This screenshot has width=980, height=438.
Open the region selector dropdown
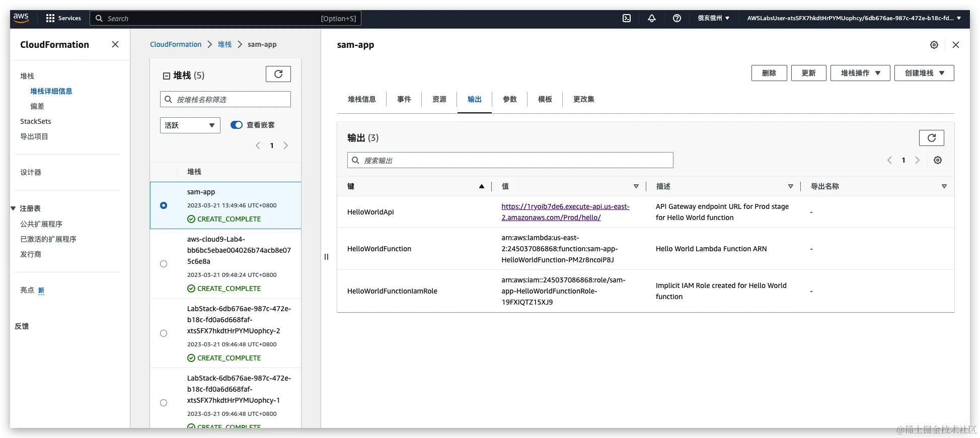coord(713,18)
